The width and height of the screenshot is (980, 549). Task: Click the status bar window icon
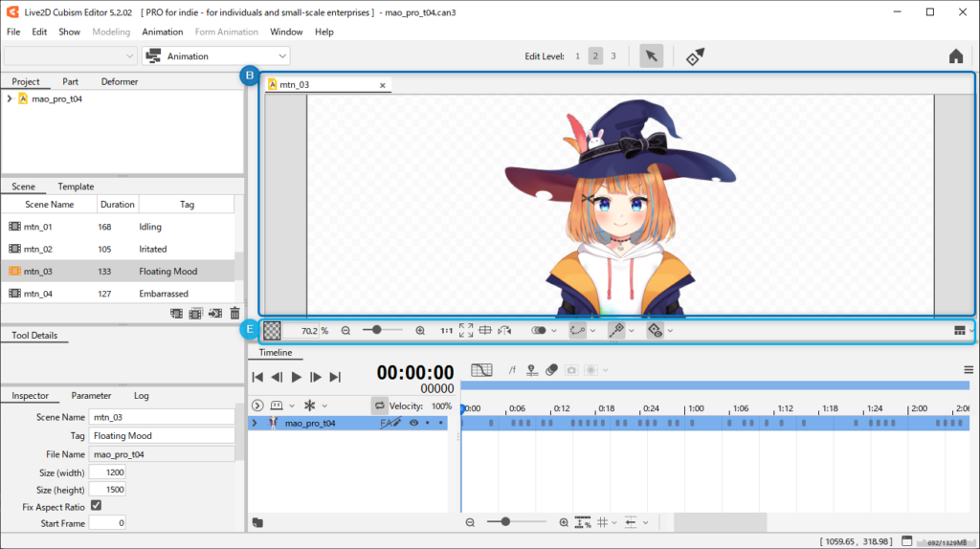point(907,541)
